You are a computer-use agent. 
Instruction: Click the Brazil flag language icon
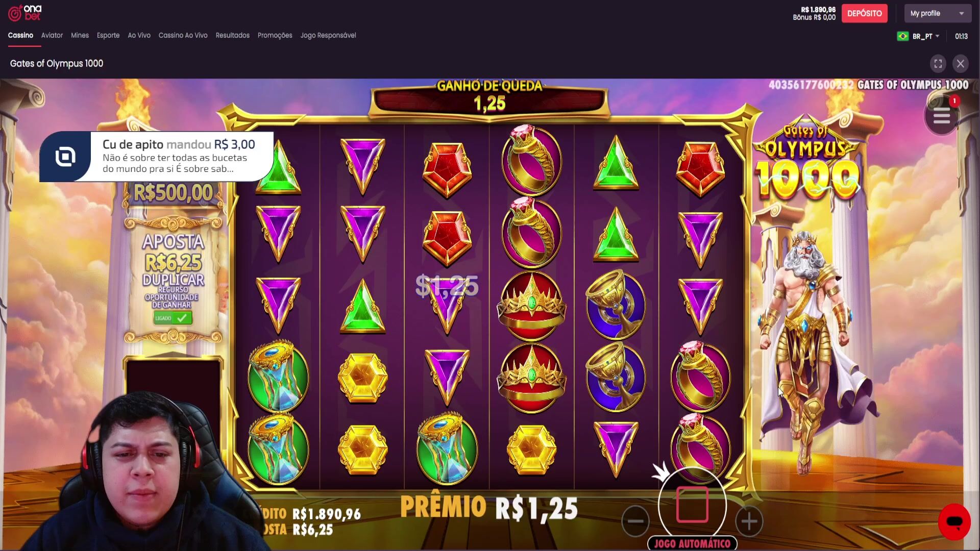coord(902,36)
